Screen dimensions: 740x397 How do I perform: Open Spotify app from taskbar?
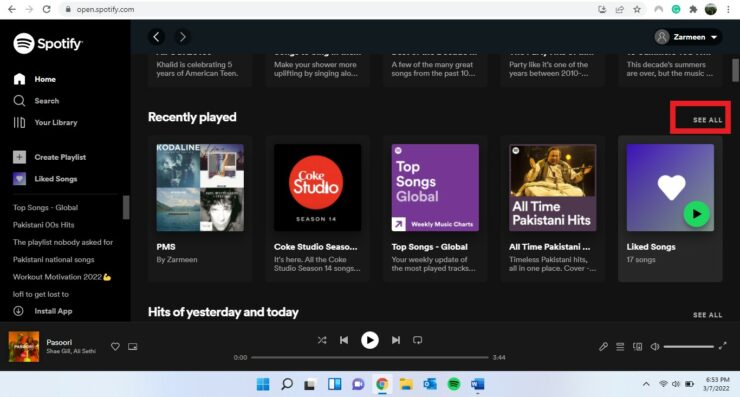pos(454,384)
